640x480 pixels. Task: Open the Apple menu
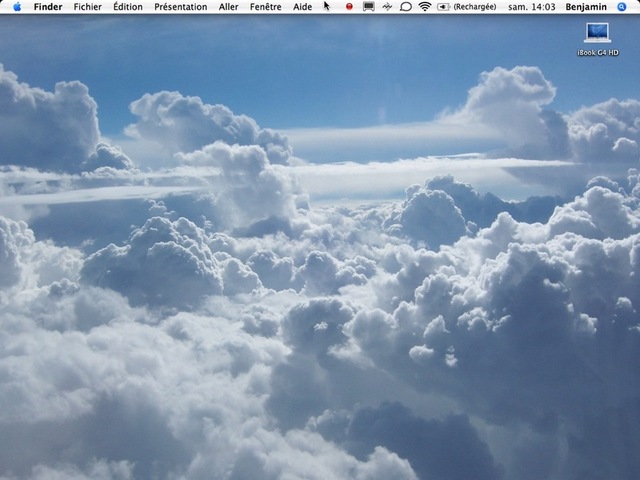17,7
